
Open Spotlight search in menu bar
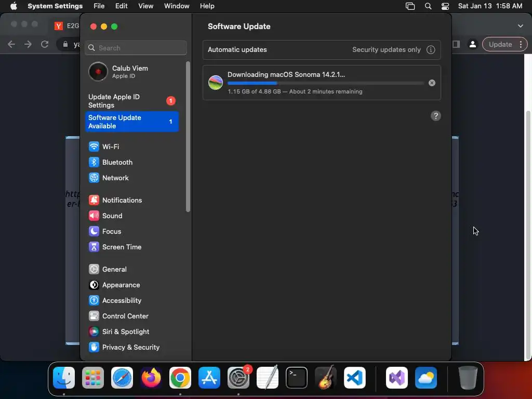(428, 6)
